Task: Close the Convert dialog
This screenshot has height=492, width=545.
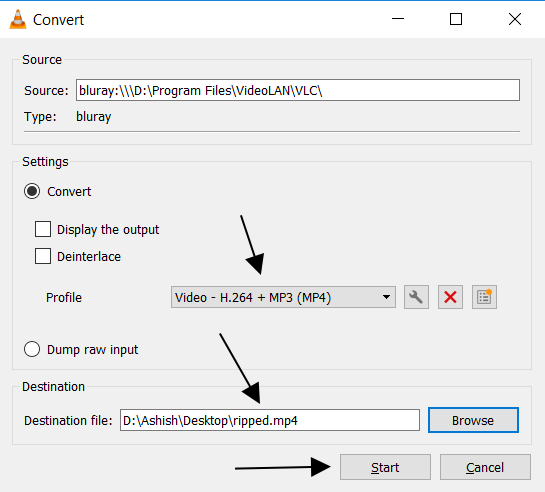Action: click(x=515, y=19)
